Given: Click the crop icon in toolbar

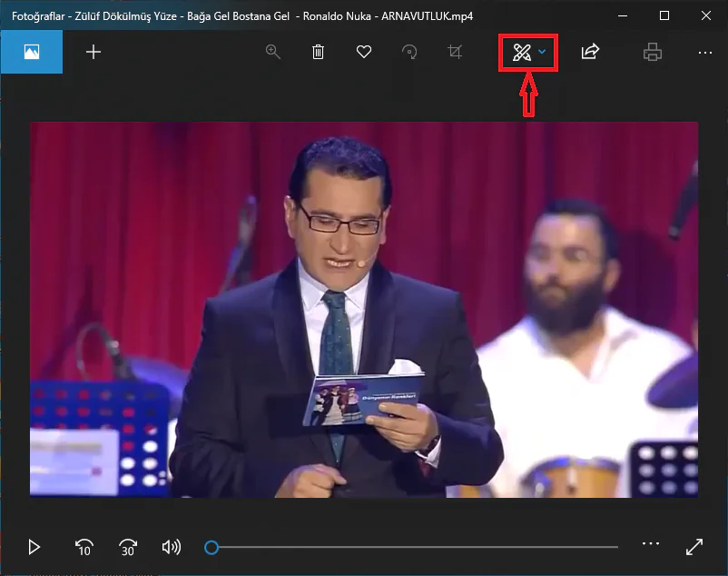Looking at the screenshot, I should 455,52.
